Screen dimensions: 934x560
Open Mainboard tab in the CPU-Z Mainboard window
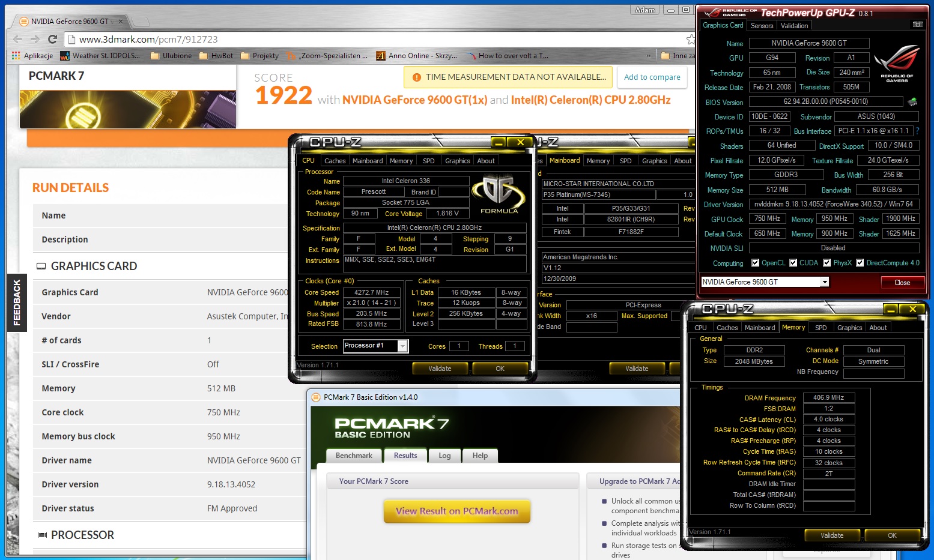pyautogui.click(x=565, y=160)
